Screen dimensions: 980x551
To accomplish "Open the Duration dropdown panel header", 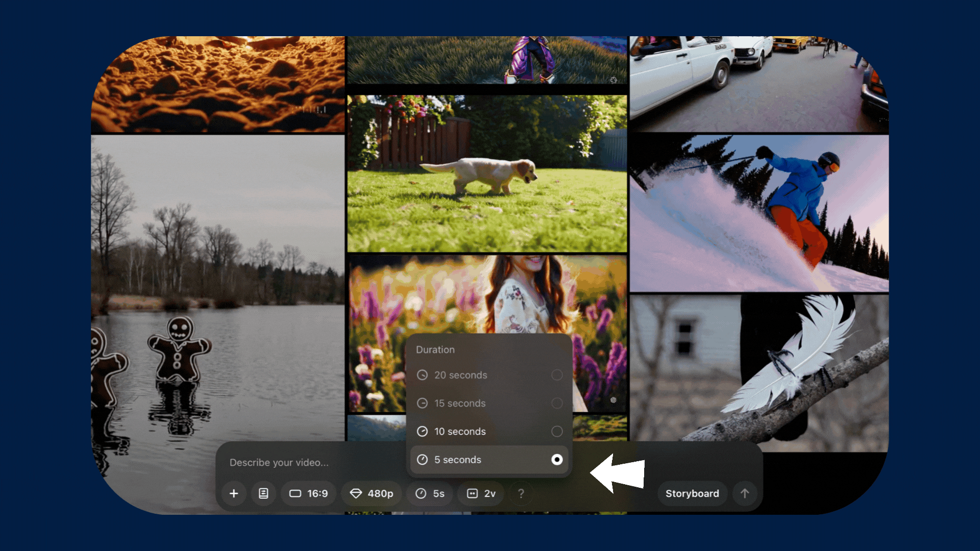I will (435, 349).
